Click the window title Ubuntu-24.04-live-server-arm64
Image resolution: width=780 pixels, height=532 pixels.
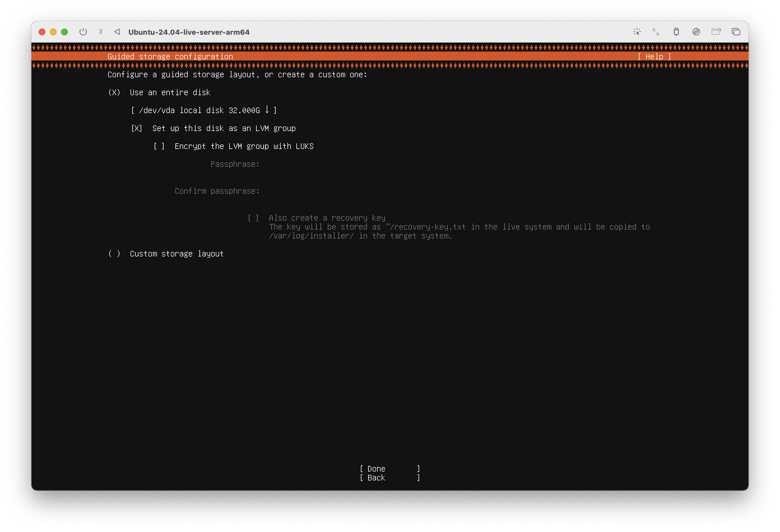[189, 32]
